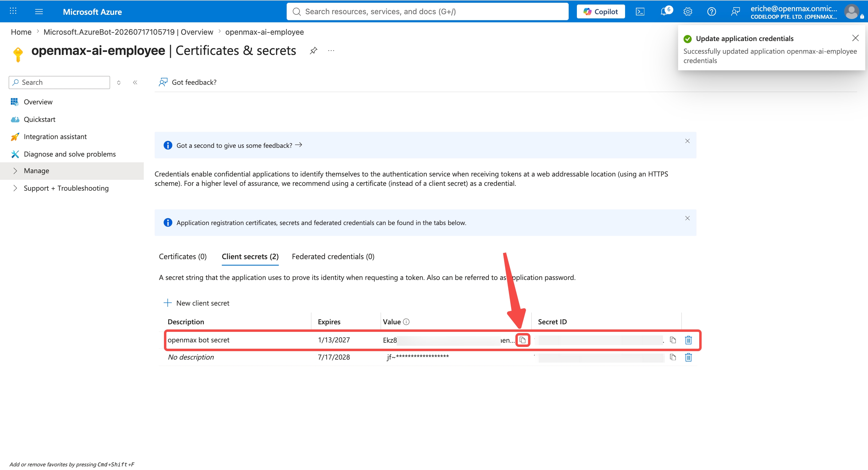Copy the No description secret ID

[x=673, y=357]
